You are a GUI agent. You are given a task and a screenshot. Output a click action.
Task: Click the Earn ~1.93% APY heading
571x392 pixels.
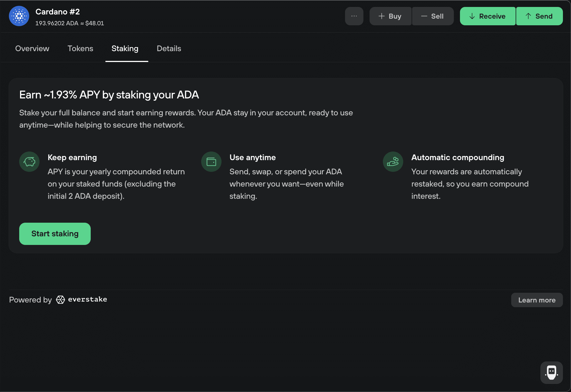click(109, 95)
